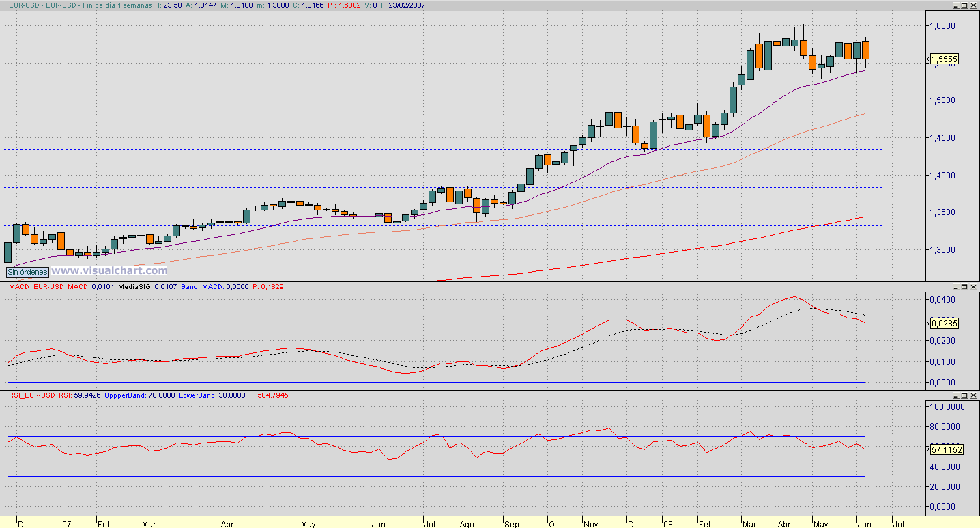Click the 1,3000 price axis label
The image size is (980, 528).
(943, 250)
